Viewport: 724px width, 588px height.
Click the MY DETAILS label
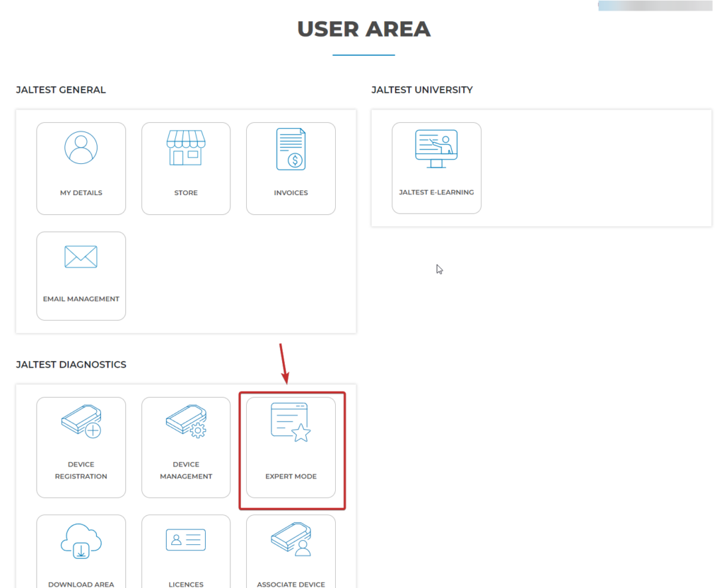[81, 193]
